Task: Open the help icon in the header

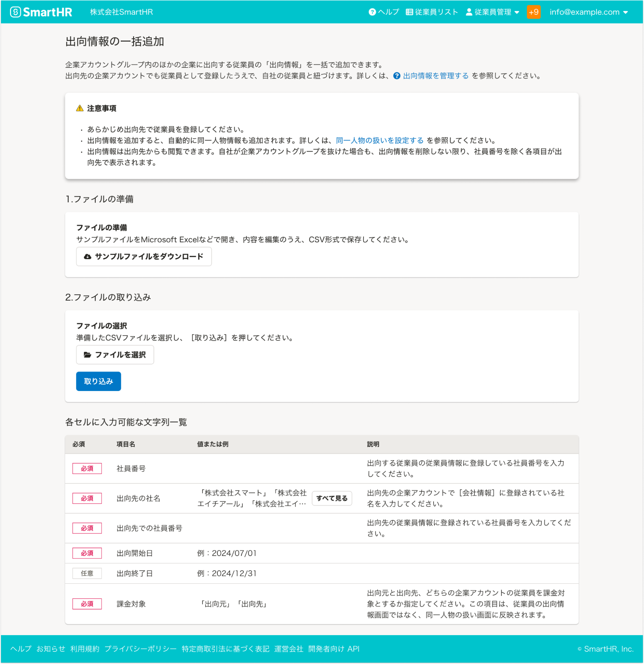Action: pyautogui.click(x=372, y=12)
